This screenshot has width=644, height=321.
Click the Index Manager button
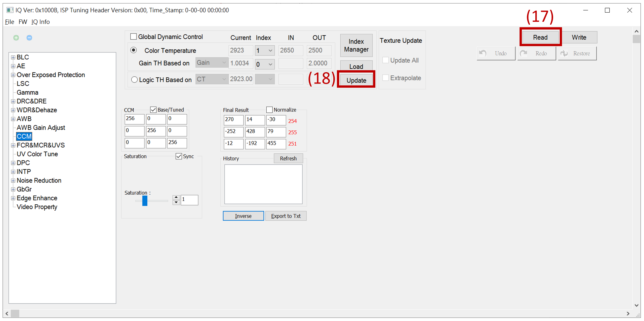[x=356, y=46]
